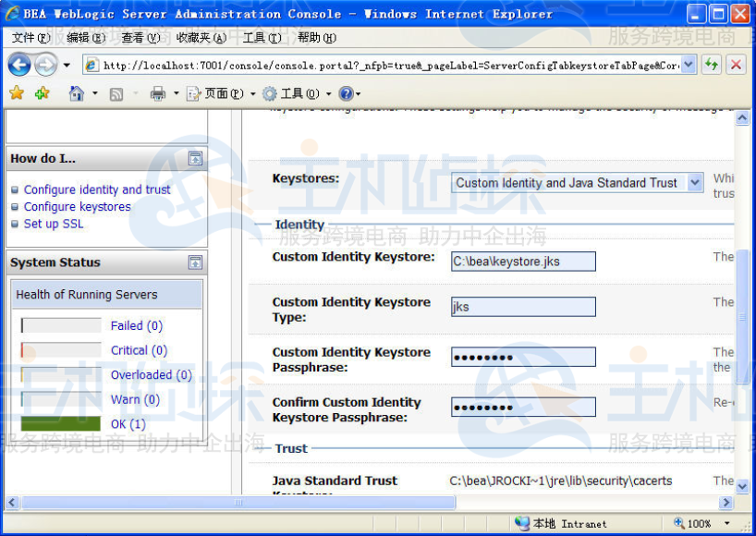
Task: Click the Add to Favorites icon
Action: click(x=42, y=93)
